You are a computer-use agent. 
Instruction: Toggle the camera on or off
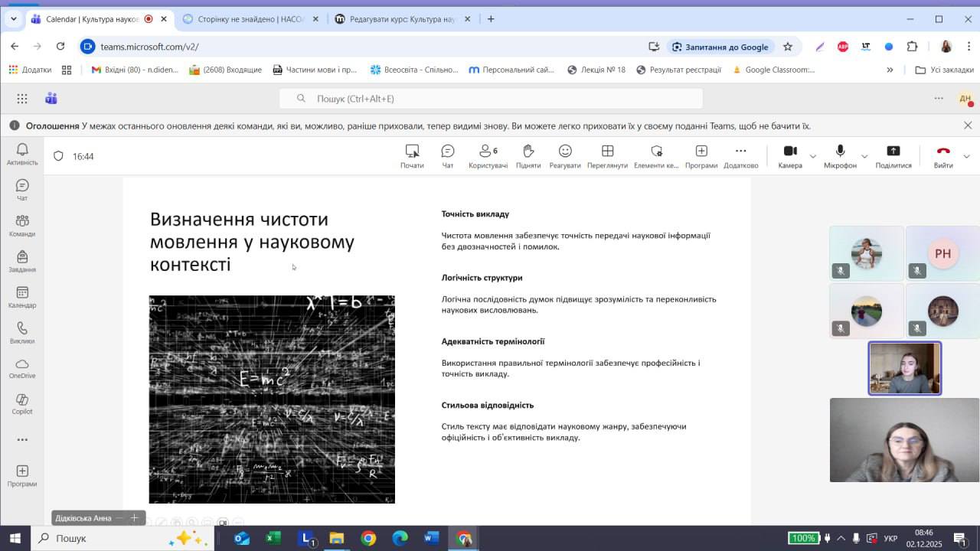[790, 156]
